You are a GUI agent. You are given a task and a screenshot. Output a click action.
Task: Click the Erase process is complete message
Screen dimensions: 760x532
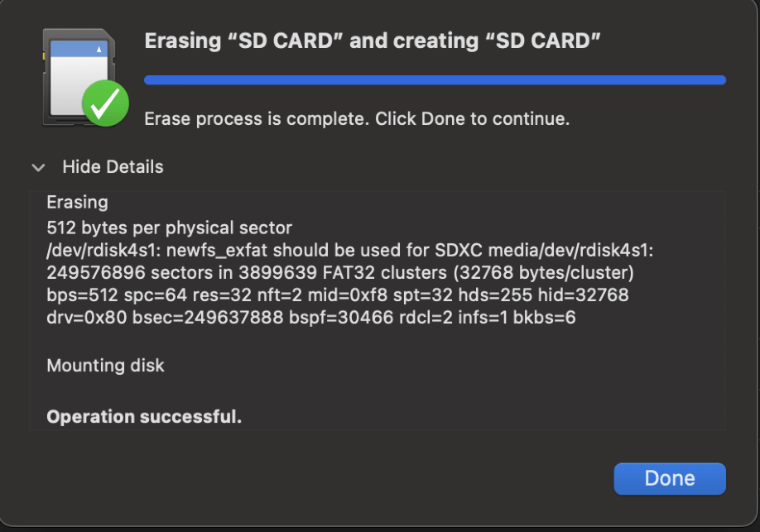tap(357, 118)
